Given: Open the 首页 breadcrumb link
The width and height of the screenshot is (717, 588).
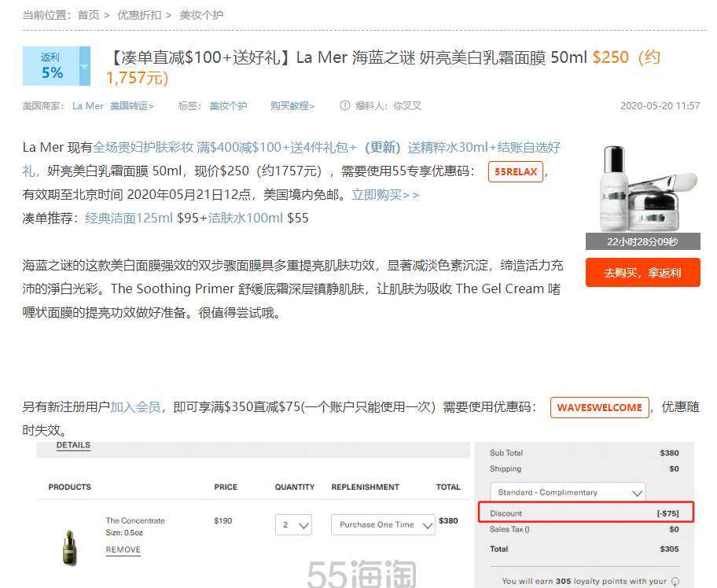Looking at the screenshot, I should point(88,15).
